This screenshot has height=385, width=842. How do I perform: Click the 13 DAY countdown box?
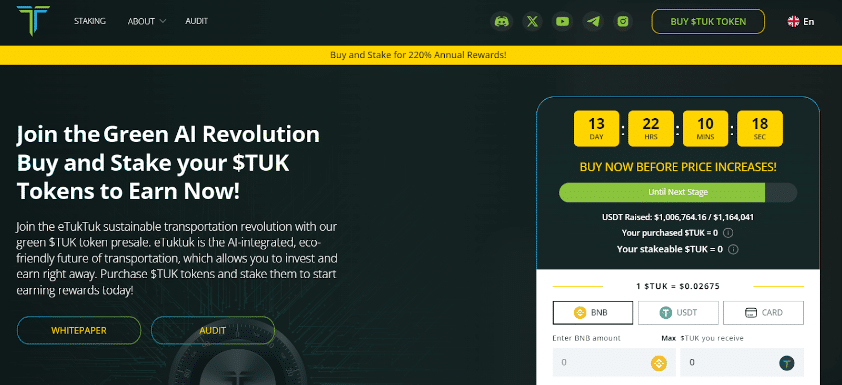pyautogui.click(x=597, y=128)
